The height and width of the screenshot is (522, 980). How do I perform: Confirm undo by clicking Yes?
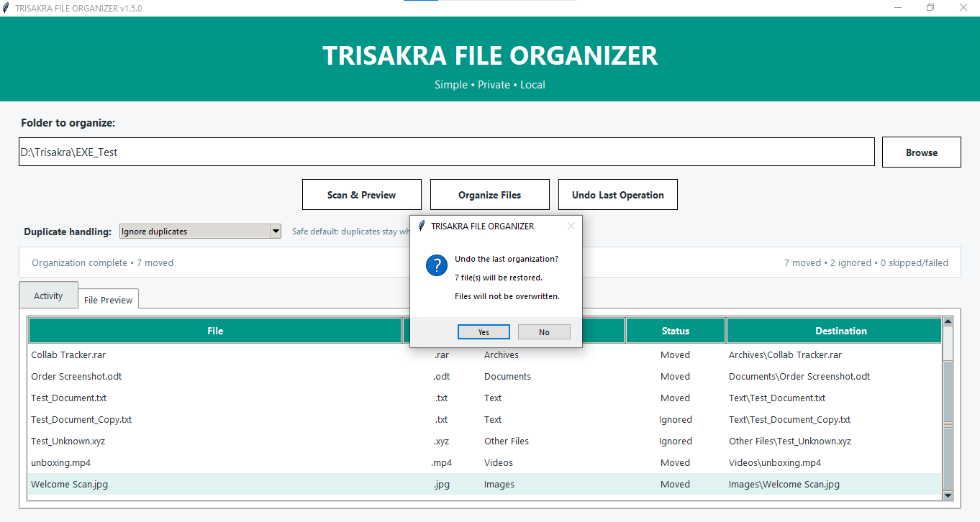click(484, 332)
